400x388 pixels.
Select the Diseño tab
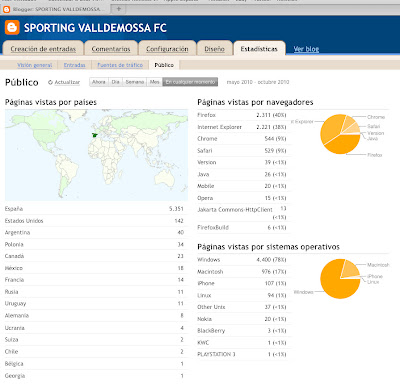click(x=214, y=49)
